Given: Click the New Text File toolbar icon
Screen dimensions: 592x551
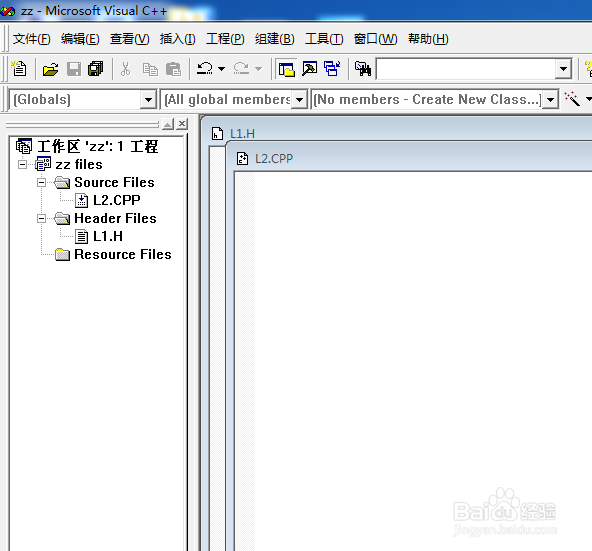Looking at the screenshot, I should point(19,69).
